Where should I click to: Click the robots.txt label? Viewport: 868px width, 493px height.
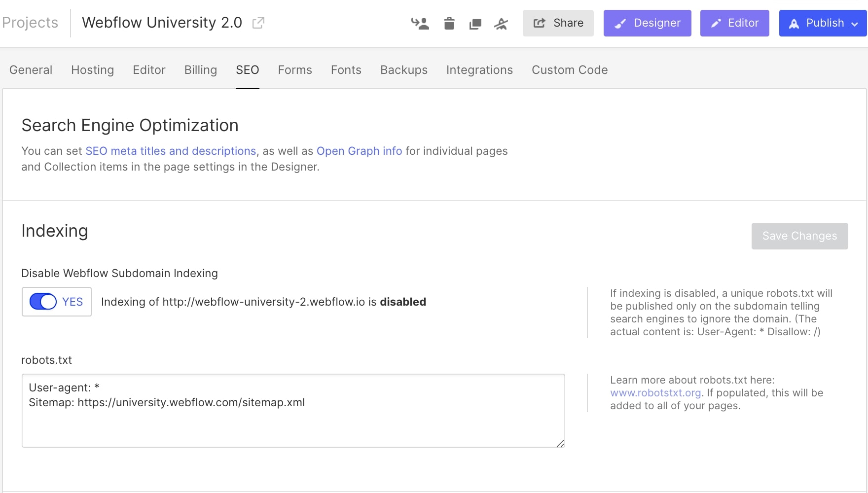[x=46, y=360]
